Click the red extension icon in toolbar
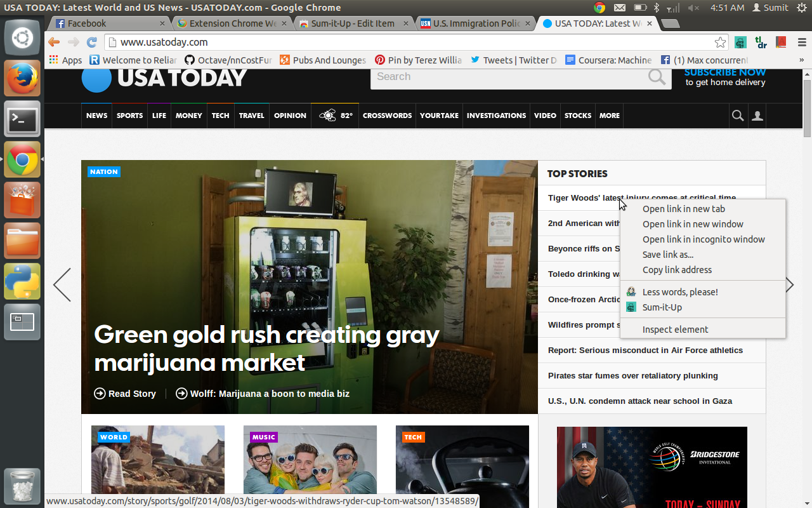 tap(782, 43)
